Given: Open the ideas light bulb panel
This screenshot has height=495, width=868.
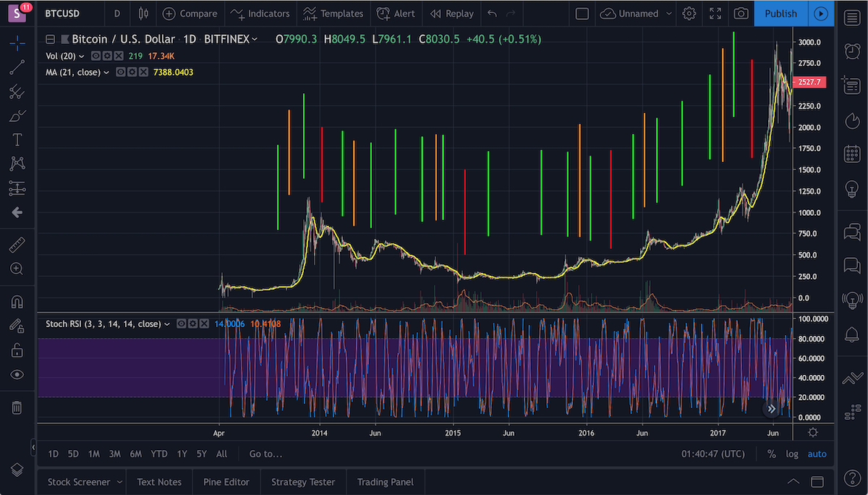Looking at the screenshot, I should (852, 189).
